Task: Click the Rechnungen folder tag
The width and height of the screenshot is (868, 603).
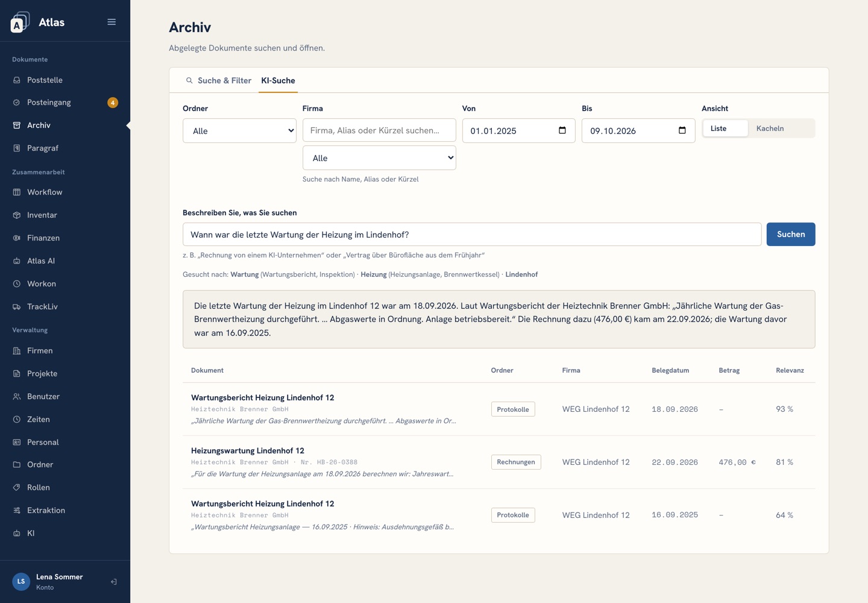Action: tap(516, 463)
